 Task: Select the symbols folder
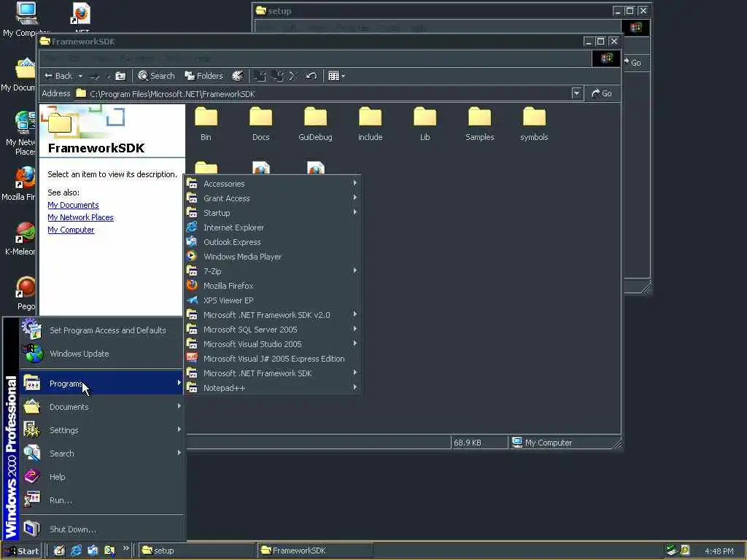(x=534, y=124)
